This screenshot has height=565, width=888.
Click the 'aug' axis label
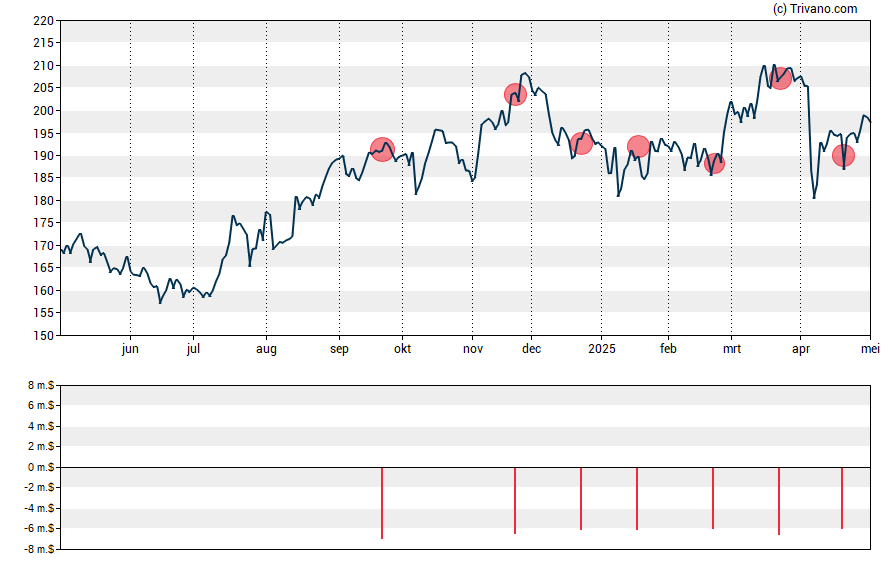266,349
